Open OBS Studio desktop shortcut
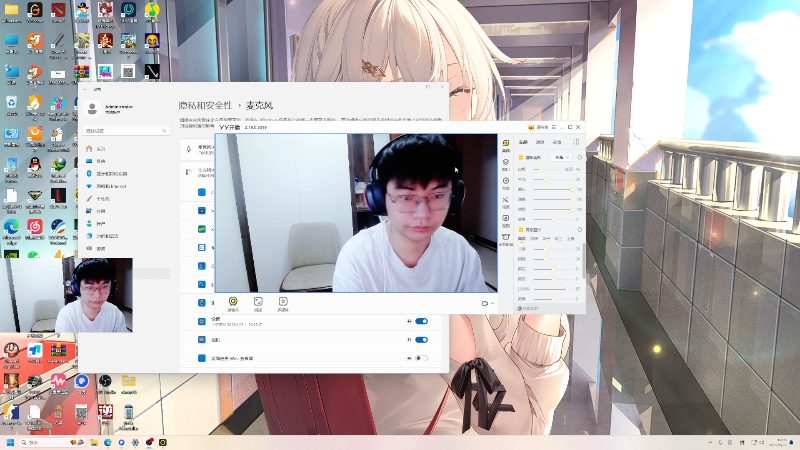The image size is (800, 450). coord(105,384)
